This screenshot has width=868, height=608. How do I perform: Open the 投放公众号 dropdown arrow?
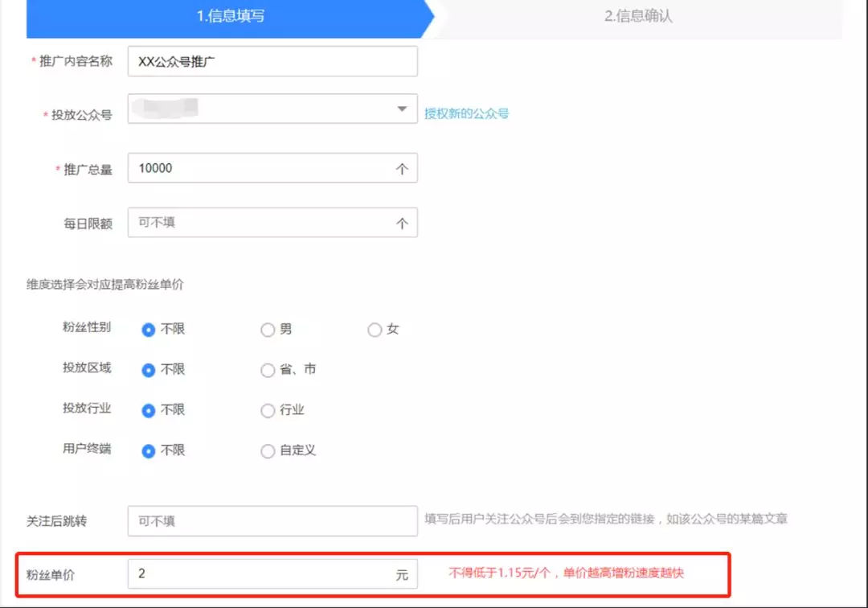click(402, 109)
